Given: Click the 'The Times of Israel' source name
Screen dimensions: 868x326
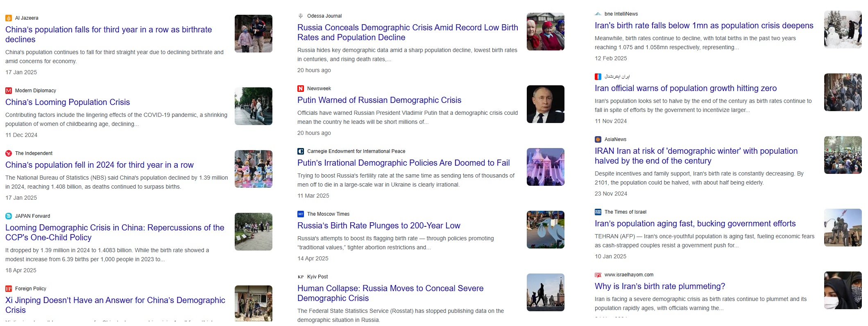Looking at the screenshot, I should point(626,212).
